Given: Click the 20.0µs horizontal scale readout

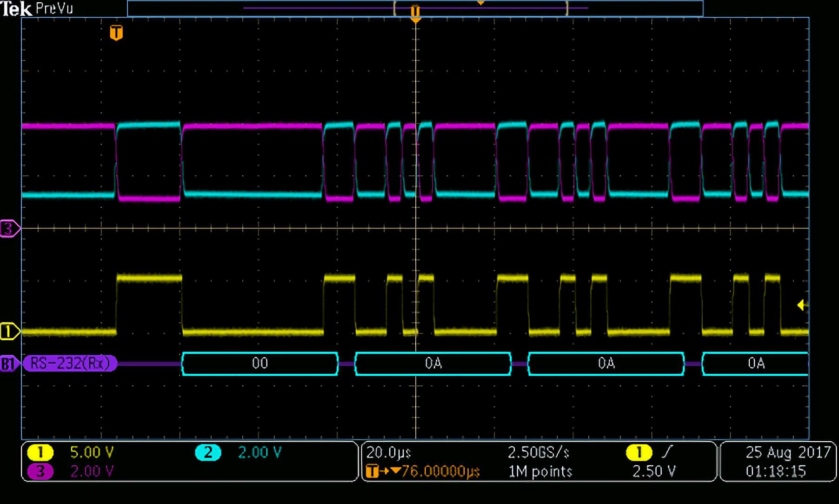Looking at the screenshot, I should pos(388,452).
